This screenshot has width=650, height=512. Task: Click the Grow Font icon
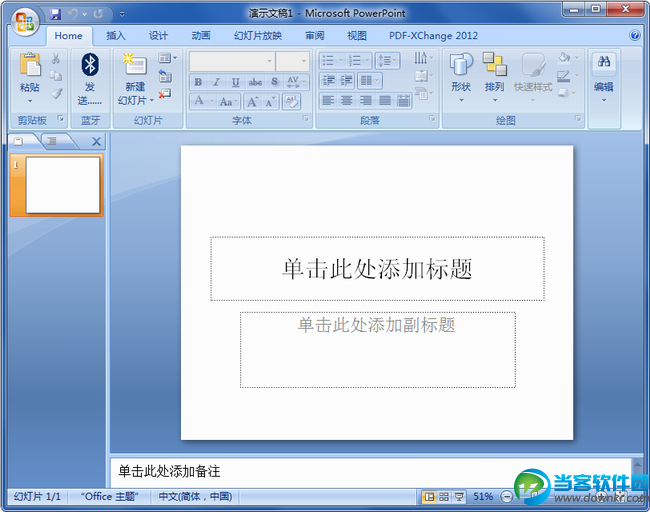[252, 102]
